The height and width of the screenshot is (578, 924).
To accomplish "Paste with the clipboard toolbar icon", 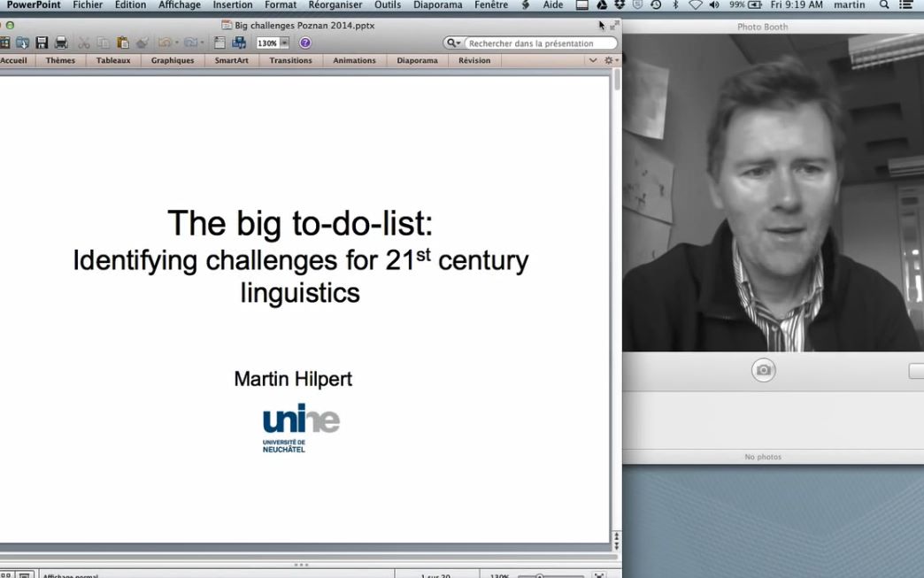I will [x=123, y=43].
